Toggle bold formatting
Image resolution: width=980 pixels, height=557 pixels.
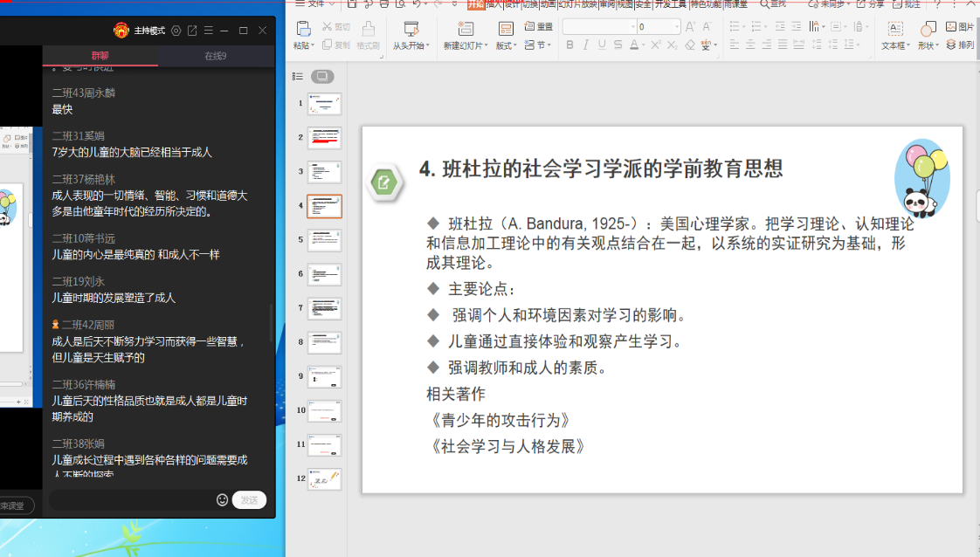tap(570, 45)
